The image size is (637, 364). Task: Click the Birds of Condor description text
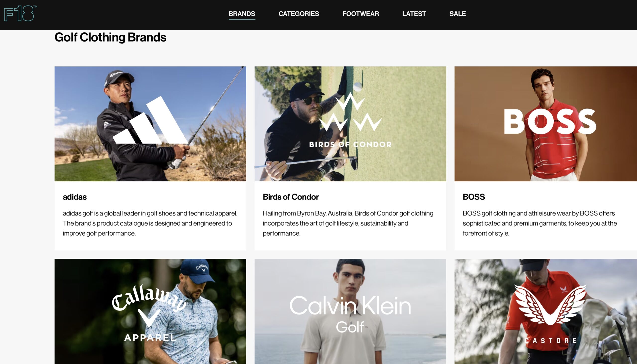(x=348, y=223)
